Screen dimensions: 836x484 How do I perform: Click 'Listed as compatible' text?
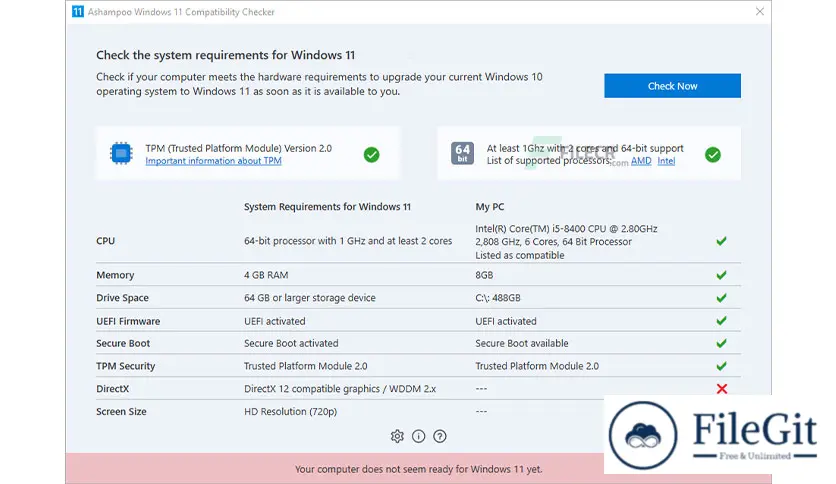pyautogui.click(x=520, y=255)
